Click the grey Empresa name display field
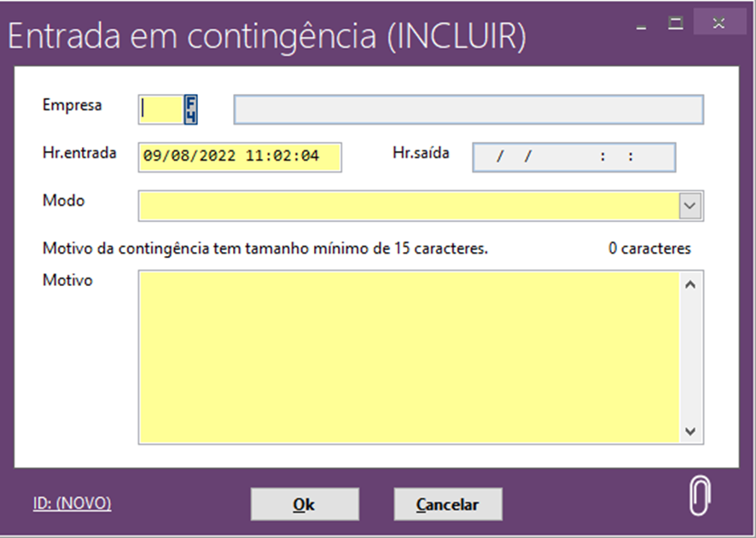The height and width of the screenshot is (538, 756). click(x=468, y=109)
